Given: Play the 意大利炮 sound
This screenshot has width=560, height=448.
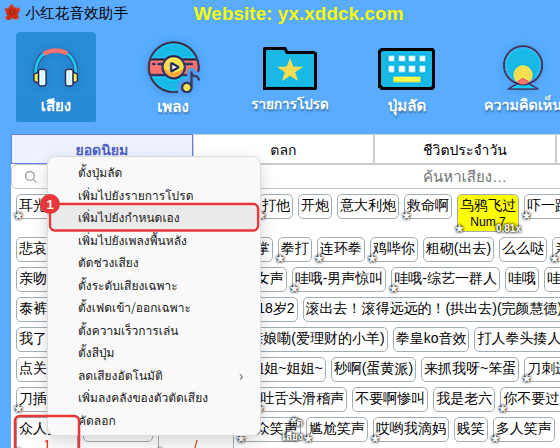Looking at the screenshot, I should pos(368,206).
